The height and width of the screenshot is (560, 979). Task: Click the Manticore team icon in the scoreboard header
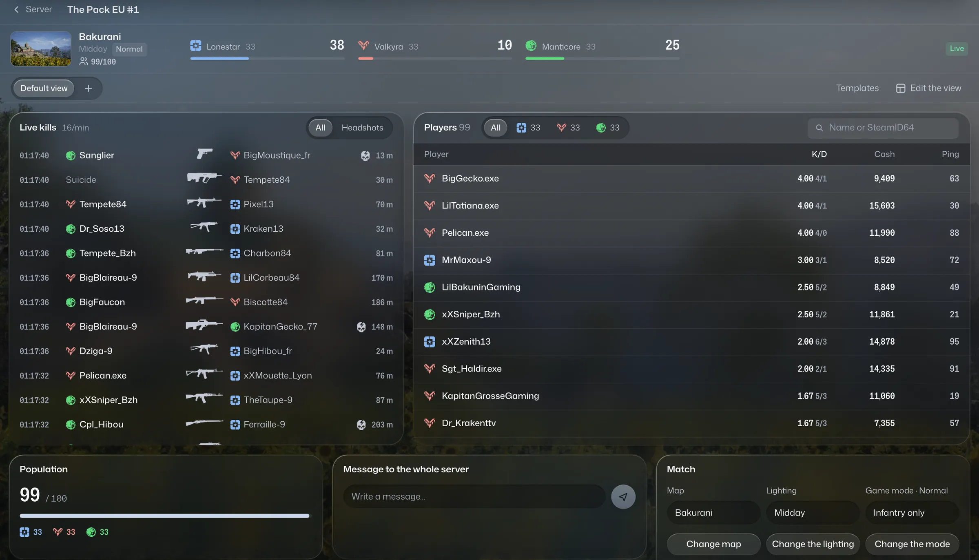click(531, 46)
